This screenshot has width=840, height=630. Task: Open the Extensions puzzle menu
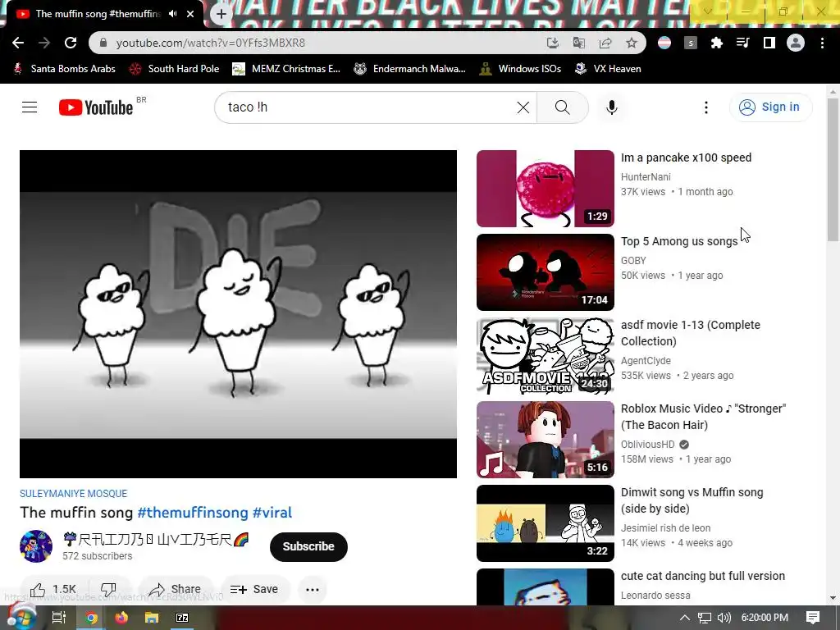point(717,43)
